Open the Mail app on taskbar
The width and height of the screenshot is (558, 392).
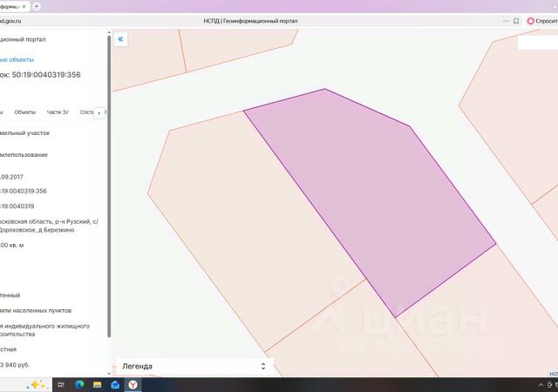pos(115,384)
